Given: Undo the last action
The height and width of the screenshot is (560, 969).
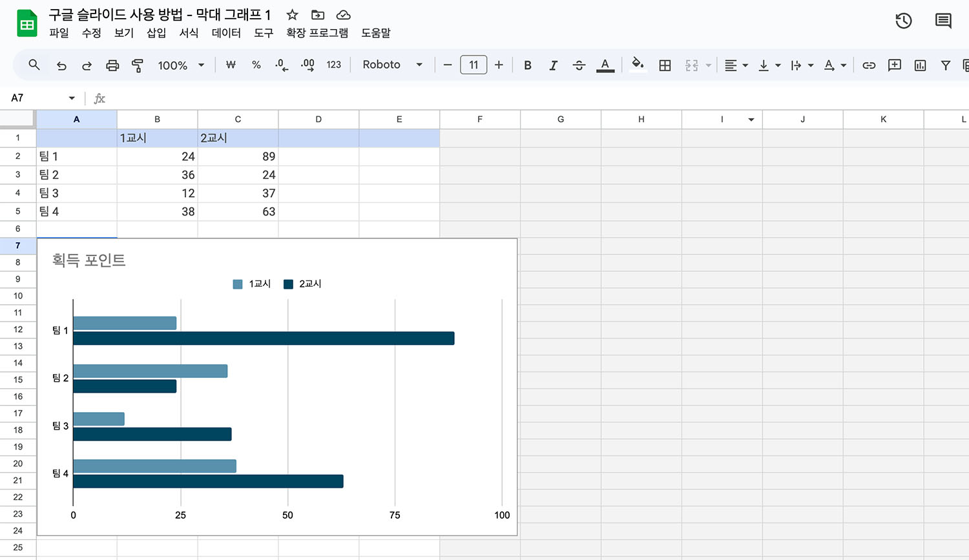Looking at the screenshot, I should [x=61, y=65].
